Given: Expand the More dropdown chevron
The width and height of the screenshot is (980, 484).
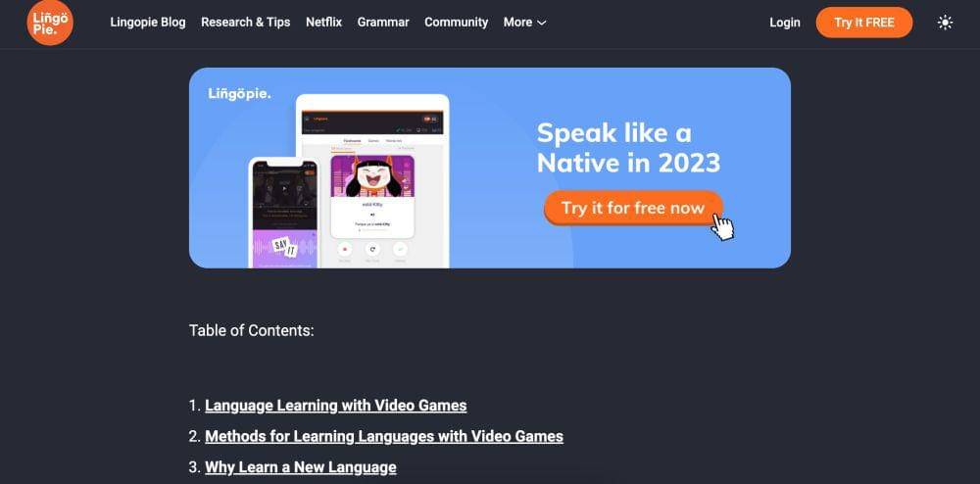Looking at the screenshot, I should (x=542, y=23).
